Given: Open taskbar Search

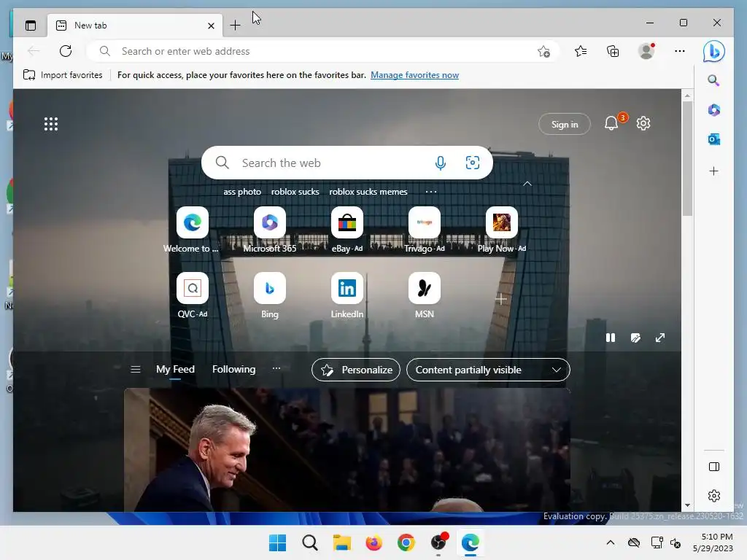Looking at the screenshot, I should click(x=309, y=542).
